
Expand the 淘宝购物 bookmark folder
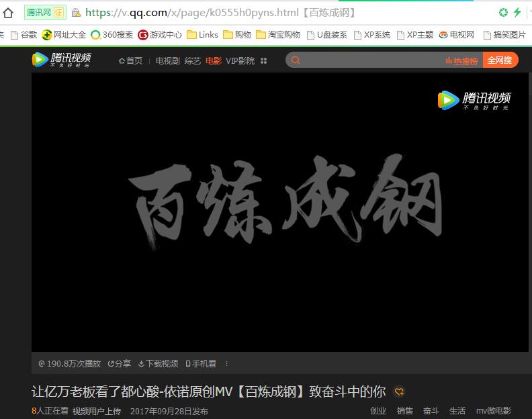click(277, 35)
